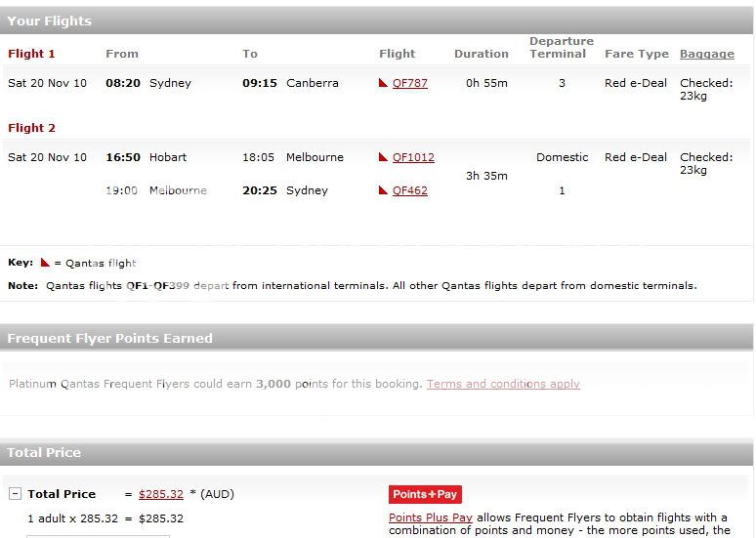Open the Terms and conditions apply link
Viewport: 756px width, 538px height.
pos(503,384)
